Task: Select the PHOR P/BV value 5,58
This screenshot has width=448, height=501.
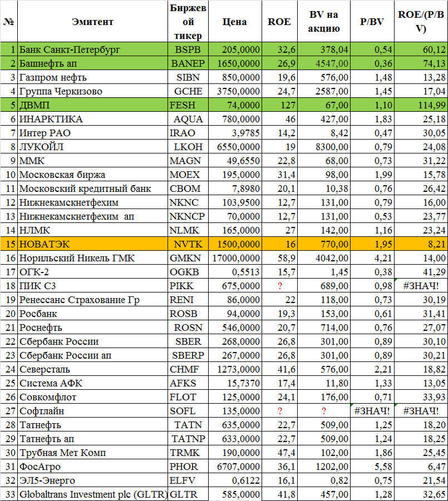Action: (372, 467)
